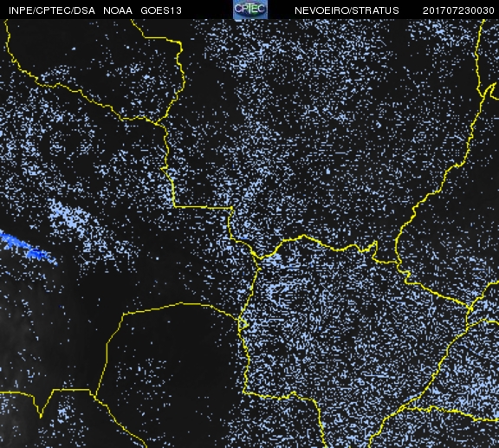The height and width of the screenshot is (448, 499).
Task: Select the INPE/CPTEC/DSA header text
Action: [x=52, y=10]
